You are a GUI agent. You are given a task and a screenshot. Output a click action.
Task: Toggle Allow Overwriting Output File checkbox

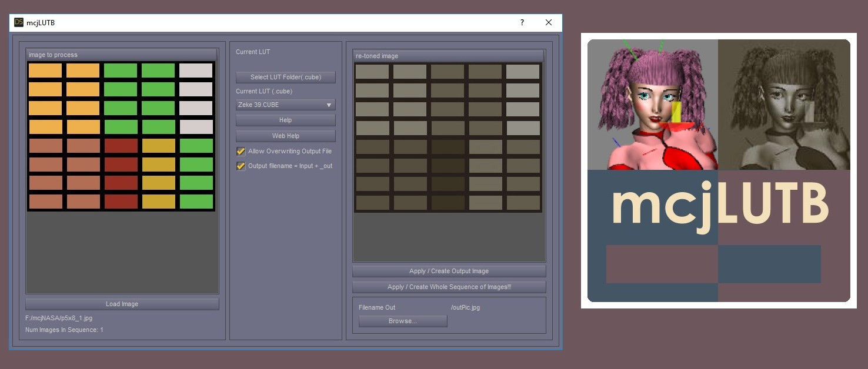tap(241, 151)
